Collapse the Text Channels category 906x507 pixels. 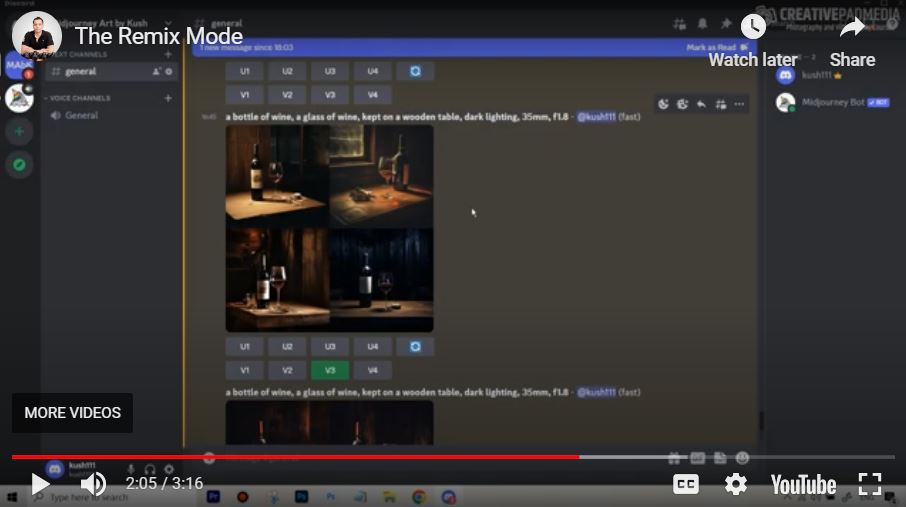coord(79,54)
